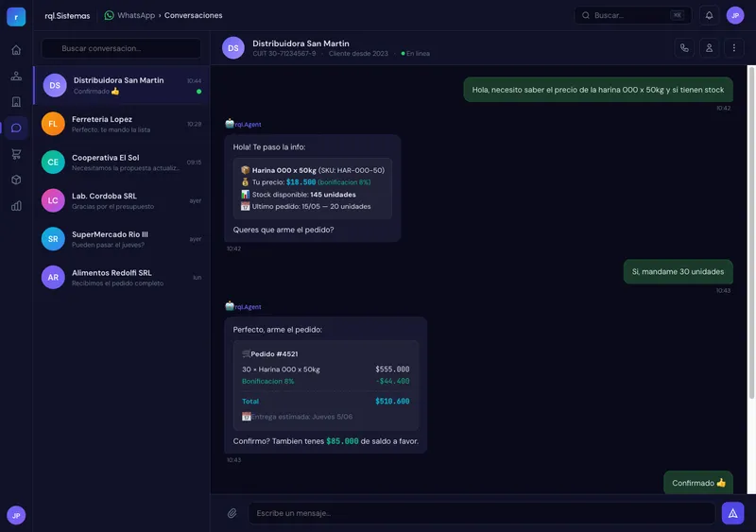This screenshot has height=532, width=756.
Task: Click the first rql.Agent sender label
Action: point(248,125)
